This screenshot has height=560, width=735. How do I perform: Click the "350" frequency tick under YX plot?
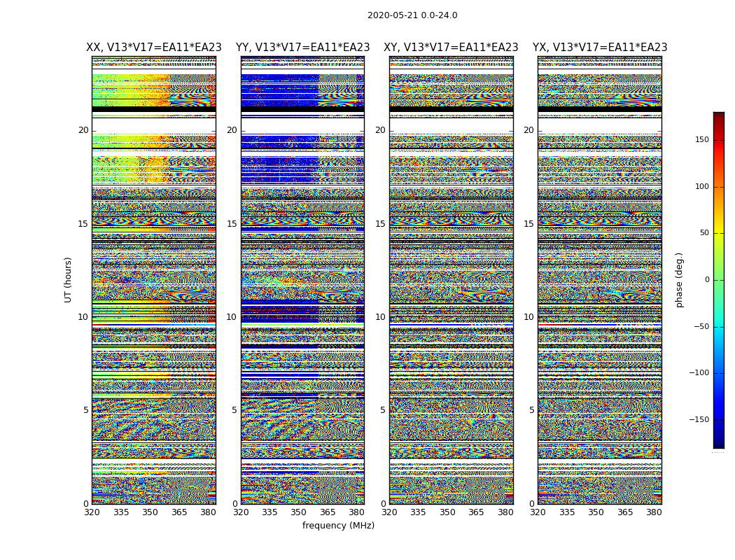[x=596, y=512]
